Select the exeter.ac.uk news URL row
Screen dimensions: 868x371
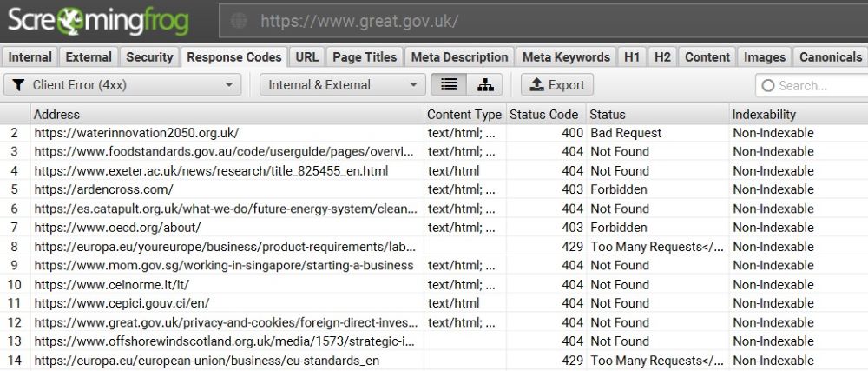point(434,170)
